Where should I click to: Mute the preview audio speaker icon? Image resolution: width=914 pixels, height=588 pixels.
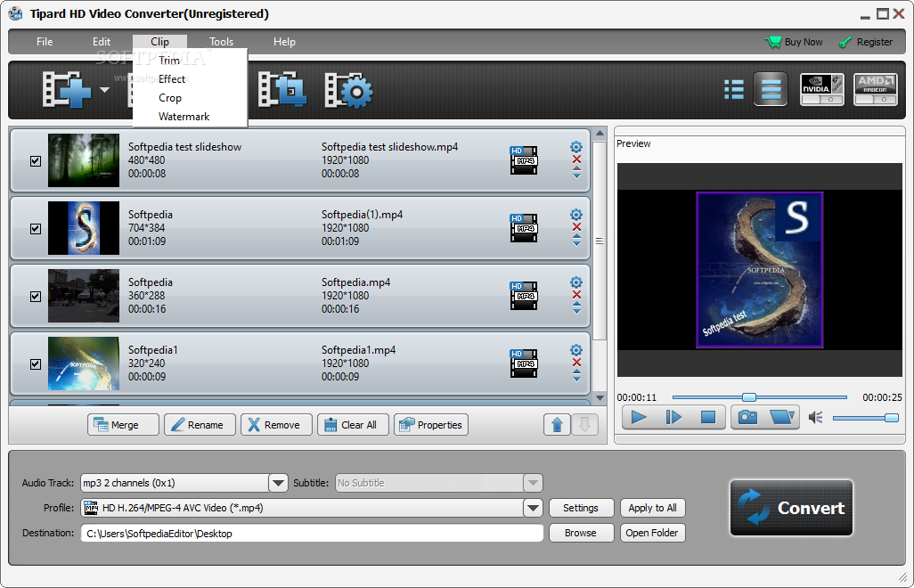(815, 417)
